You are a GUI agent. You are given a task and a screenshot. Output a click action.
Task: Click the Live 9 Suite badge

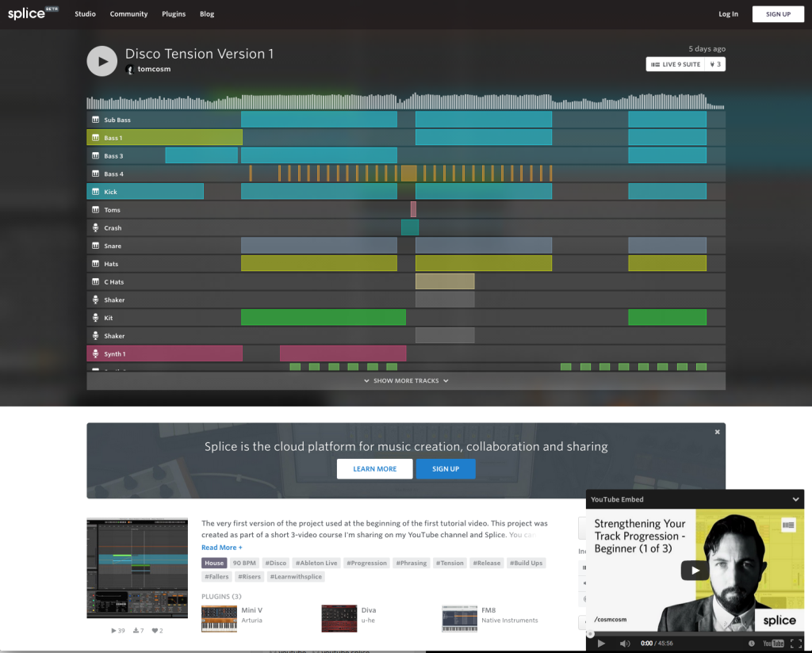tap(676, 64)
